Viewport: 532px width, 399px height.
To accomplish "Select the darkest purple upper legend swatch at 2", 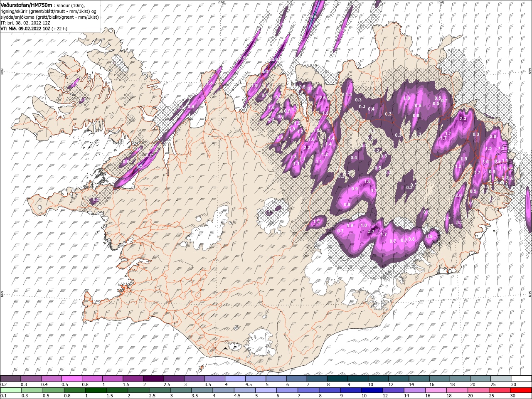I will click(x=154, y=379).
